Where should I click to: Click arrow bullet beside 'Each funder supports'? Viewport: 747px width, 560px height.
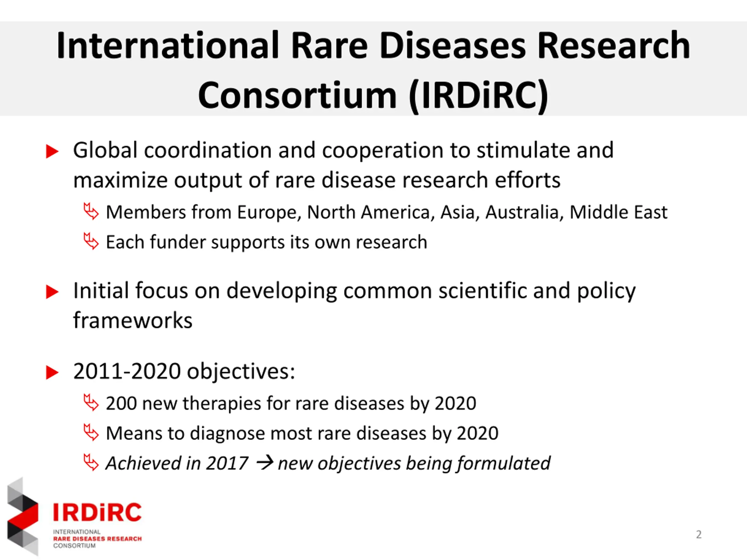coord(91,241)
